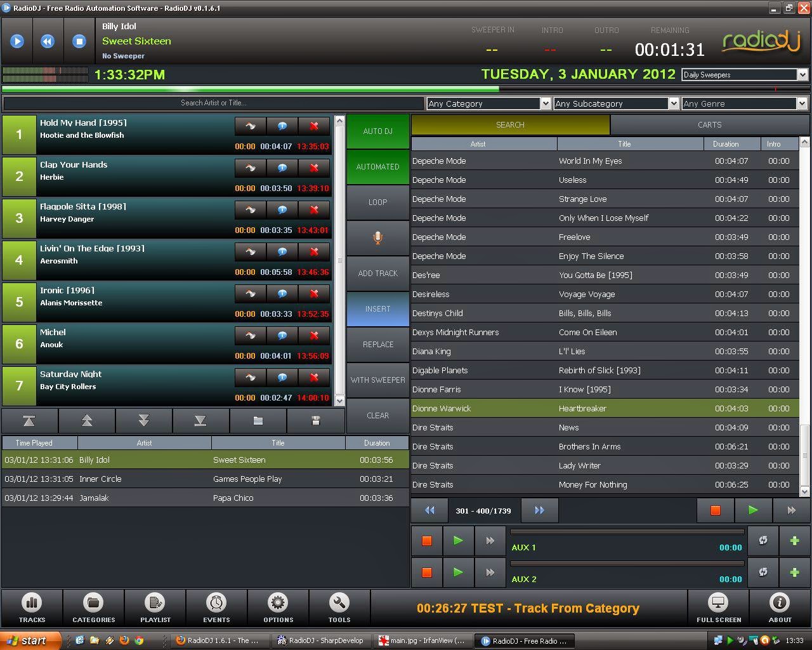Sort search results by Artist column
Screen dimensions: 812x650
point(484,144)
